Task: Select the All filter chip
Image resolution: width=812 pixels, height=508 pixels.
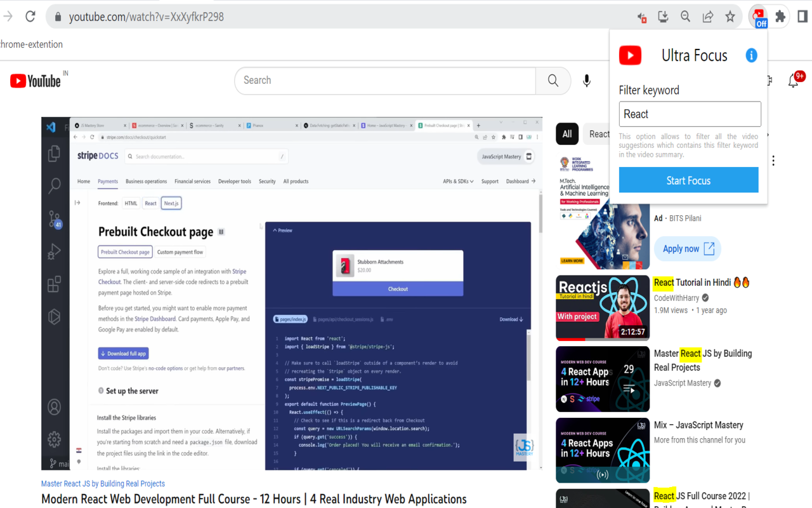Action: pyautogui.click(x=567, y=134)
